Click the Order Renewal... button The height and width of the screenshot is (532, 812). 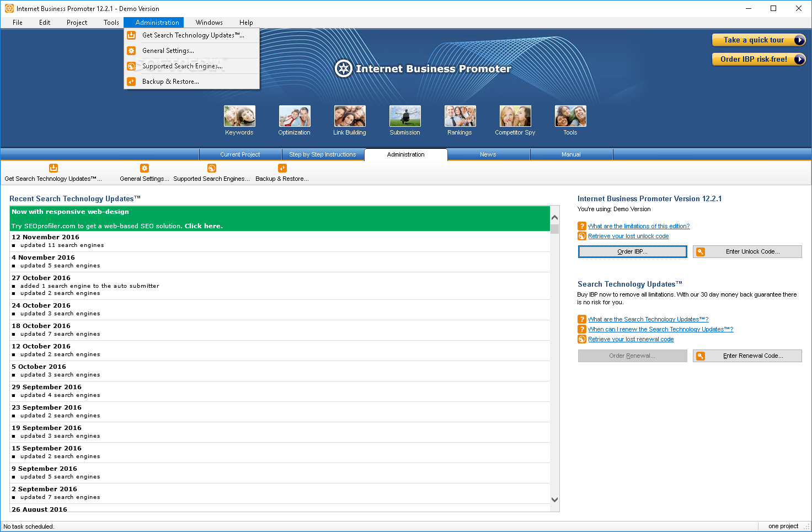click(633, 356)
